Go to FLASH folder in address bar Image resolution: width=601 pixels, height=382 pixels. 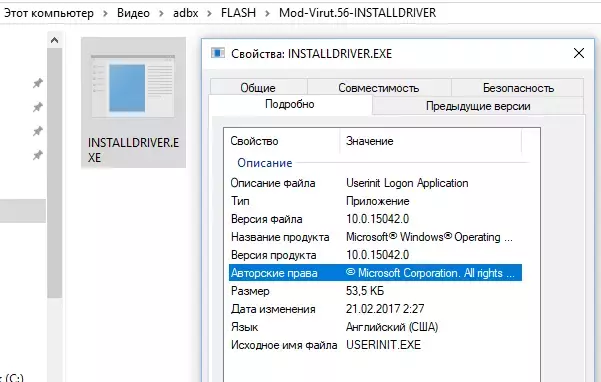[x=238, y=13]
